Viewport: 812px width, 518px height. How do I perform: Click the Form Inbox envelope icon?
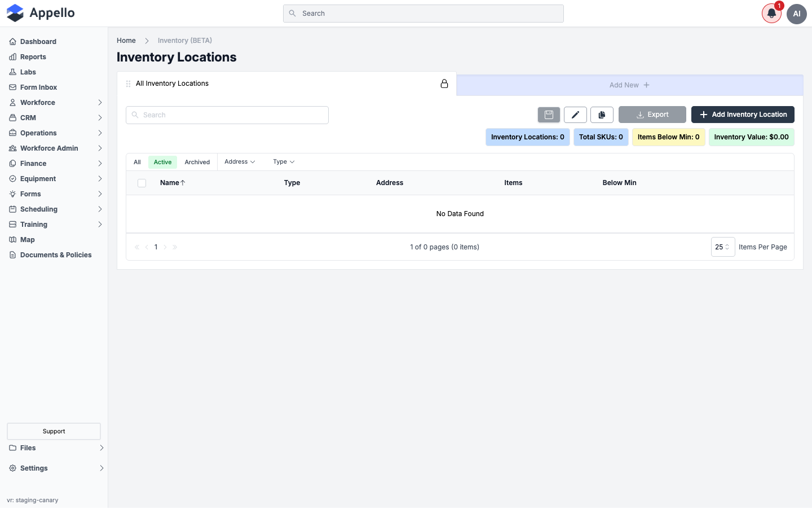point(12,87)
